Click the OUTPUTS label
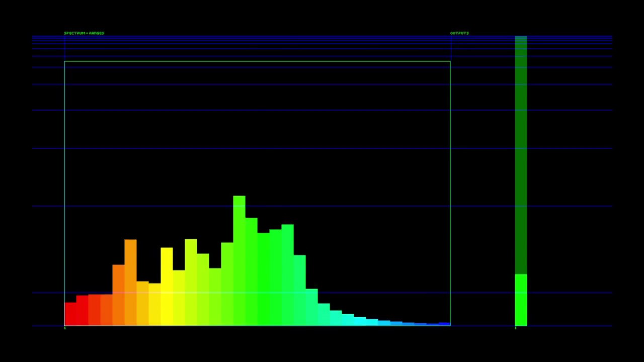The height and width of the screenshot is (362, 644). point(459,33)
